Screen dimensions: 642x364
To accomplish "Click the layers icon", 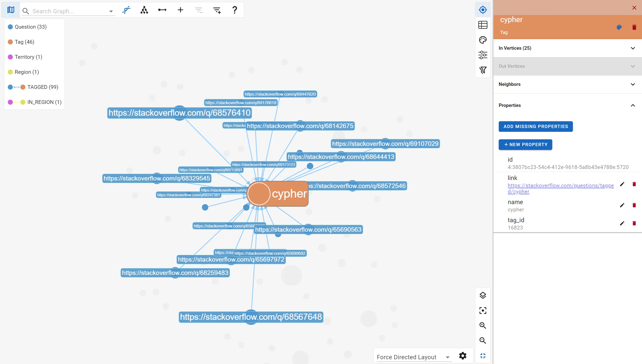I will (483, 295).
